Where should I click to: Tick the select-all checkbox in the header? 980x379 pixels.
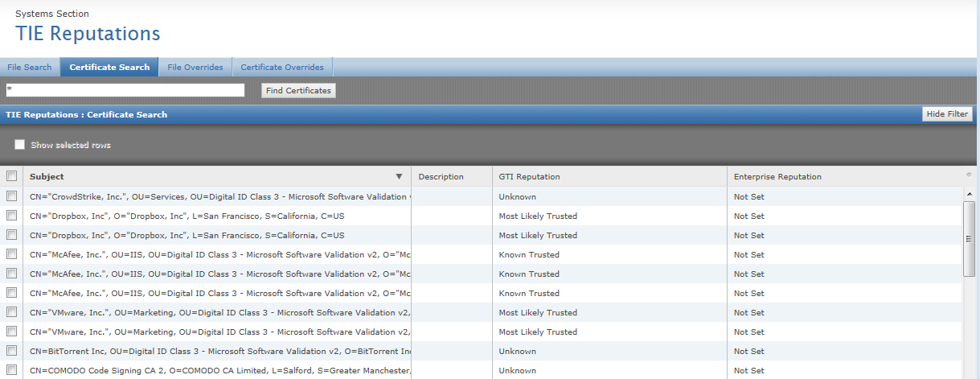point(11,176)
